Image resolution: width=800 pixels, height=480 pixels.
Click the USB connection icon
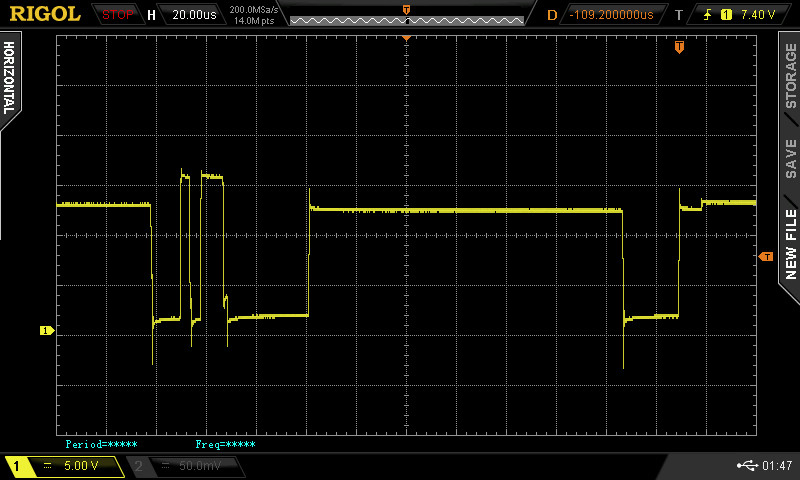(x=747, y=465)
